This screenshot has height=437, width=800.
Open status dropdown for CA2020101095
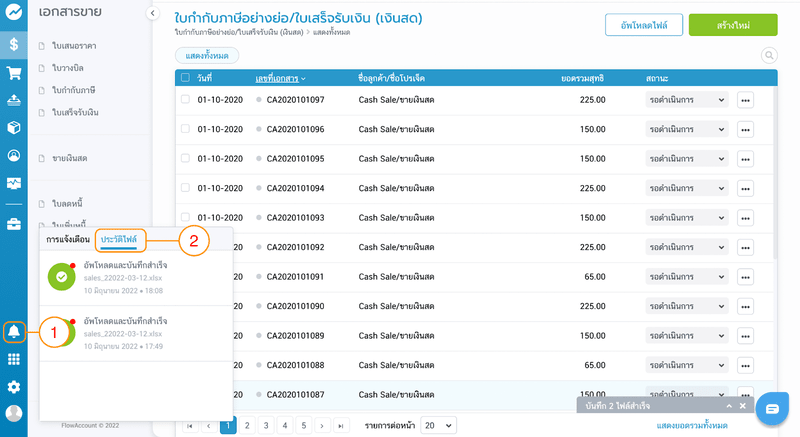click(x=687, y=159)
